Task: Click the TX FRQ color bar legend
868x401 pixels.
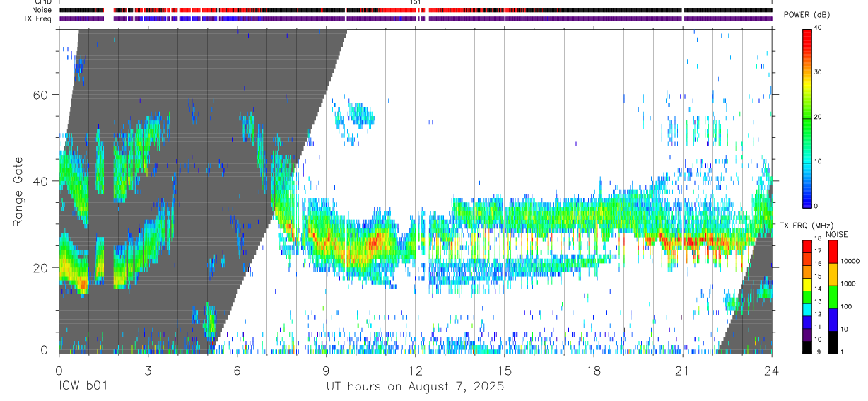Action: pyautogui.click(x=807, y=296)
